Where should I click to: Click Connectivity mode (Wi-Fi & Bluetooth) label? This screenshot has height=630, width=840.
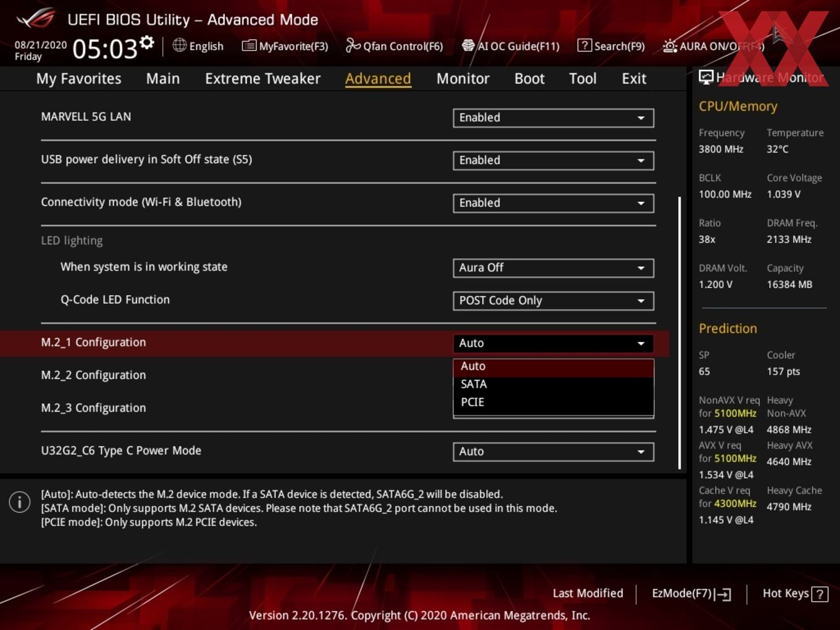point(141,202)
